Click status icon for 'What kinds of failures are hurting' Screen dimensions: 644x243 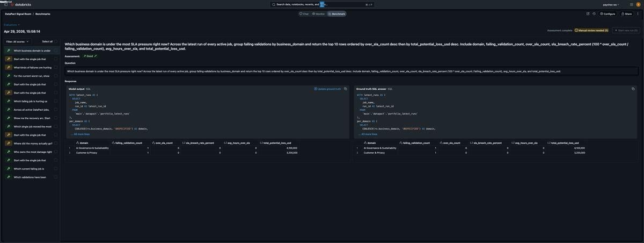9,67
